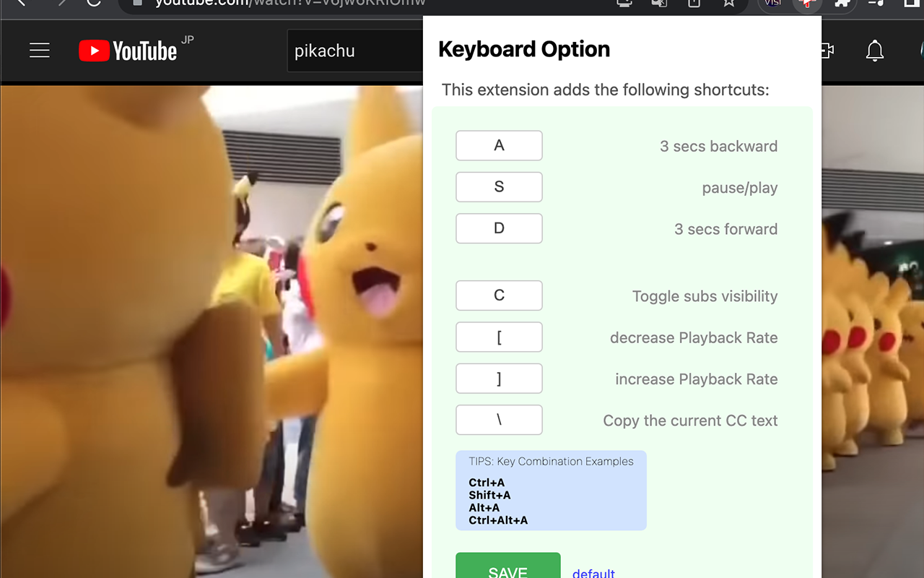Edit the \ key field for copying CC
This screenshot has width=924, height=578.
[x=499, y=420]
